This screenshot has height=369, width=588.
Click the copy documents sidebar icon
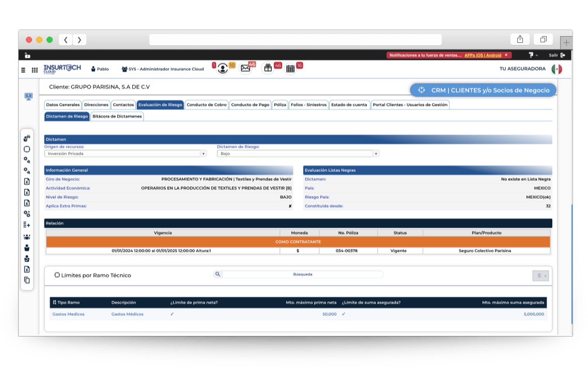(27, 280)
